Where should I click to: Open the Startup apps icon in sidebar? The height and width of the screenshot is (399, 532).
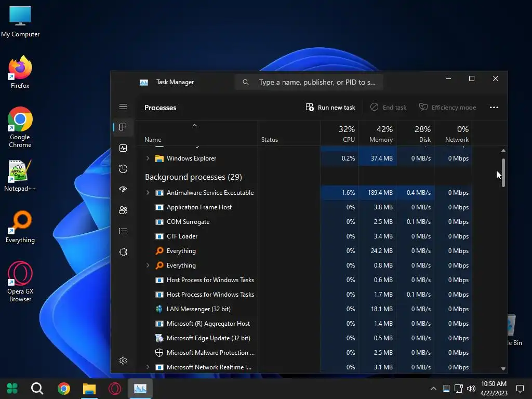(x=123, y=189)
